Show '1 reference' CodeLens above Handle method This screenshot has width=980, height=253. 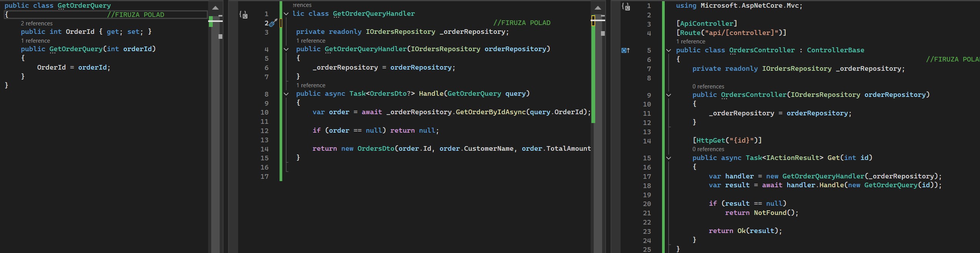pos(311,85)
